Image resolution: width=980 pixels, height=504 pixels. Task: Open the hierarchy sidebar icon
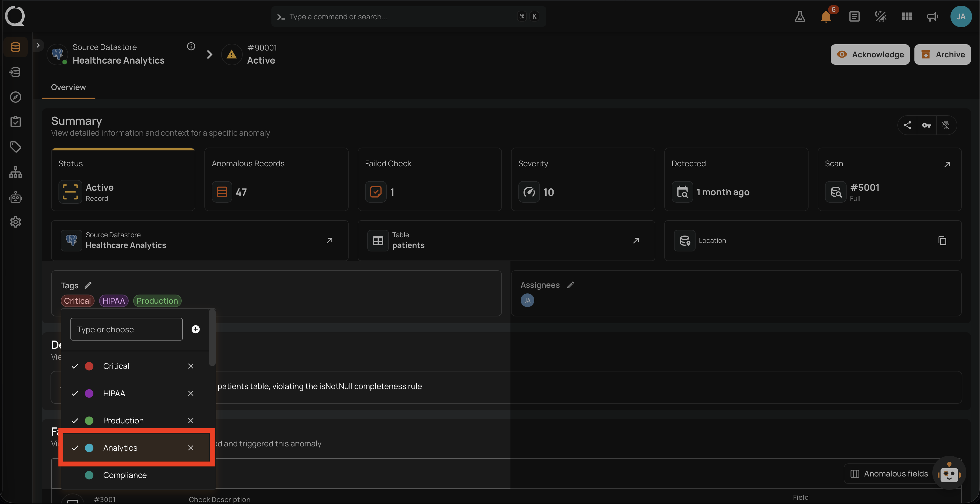pos(16,172)
